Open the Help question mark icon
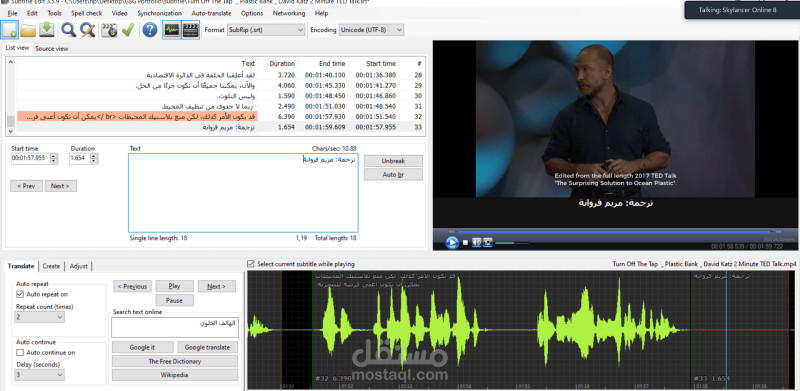Viewport: 800px width, 391px height. tap(149, 30)
